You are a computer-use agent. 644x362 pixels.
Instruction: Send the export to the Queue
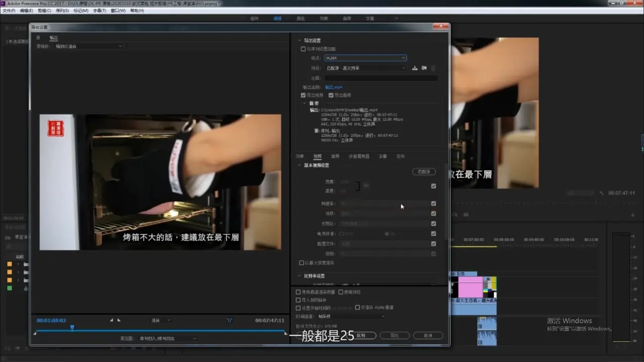[361, 335]
